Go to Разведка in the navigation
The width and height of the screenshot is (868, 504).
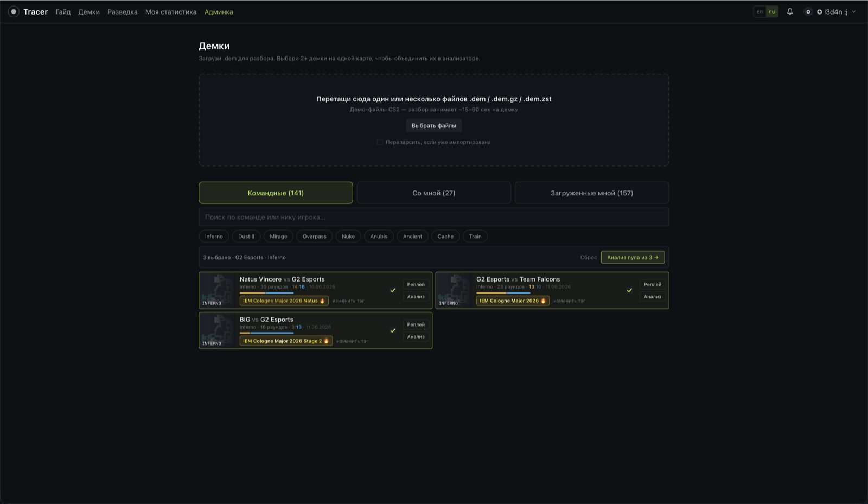click(123, 12)
